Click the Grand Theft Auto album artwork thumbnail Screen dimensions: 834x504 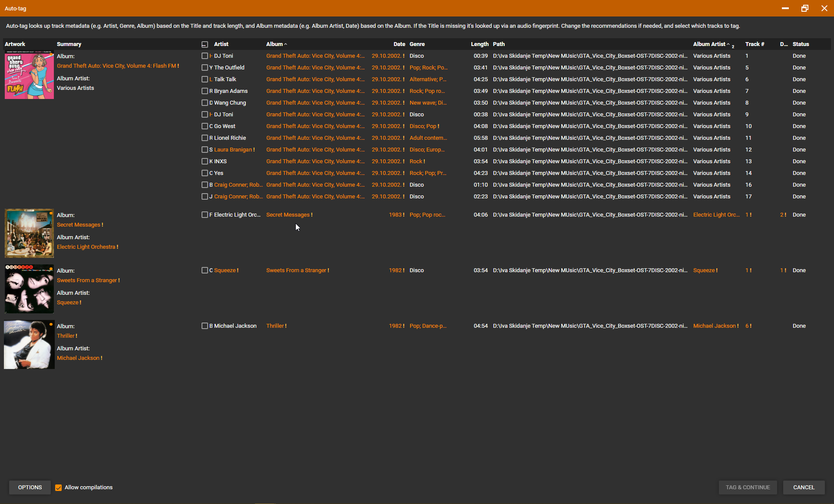(x=29, y=75)
